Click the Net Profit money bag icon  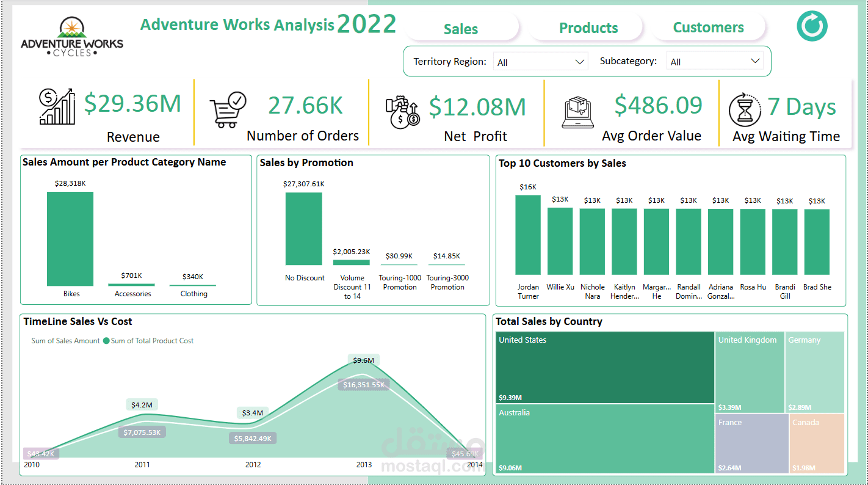tap(402, 111)
